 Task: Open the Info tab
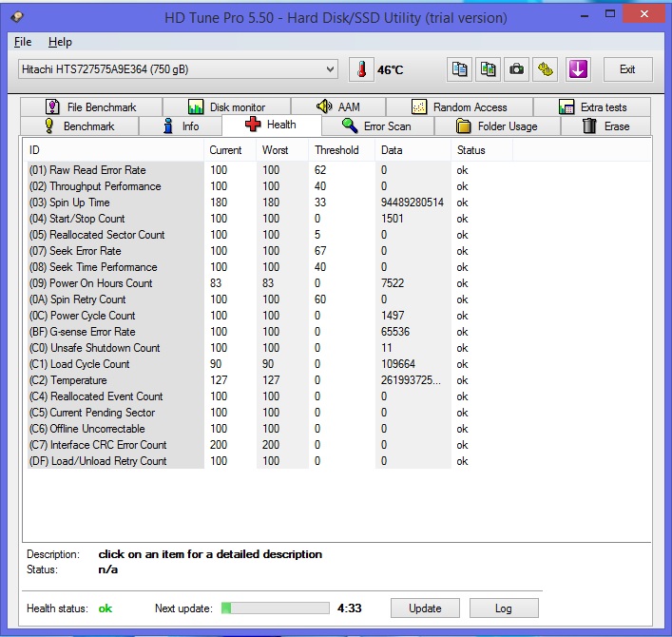pos(180,126)
